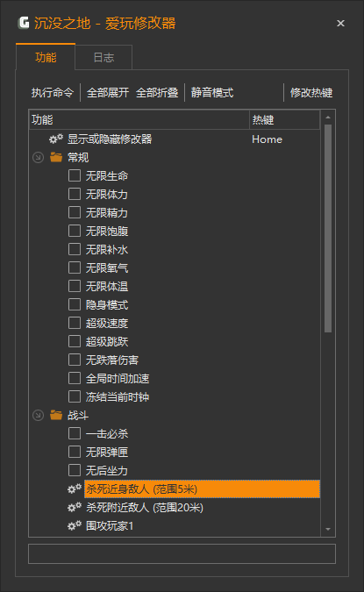
Task: Click gear icon for 杀死近身敌人 (范围5米)
Action: [75, 489]
